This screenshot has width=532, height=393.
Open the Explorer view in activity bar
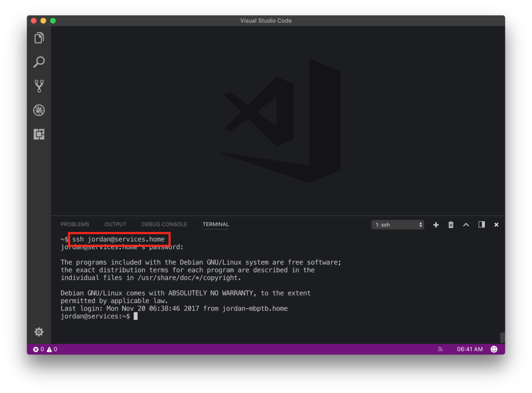tap(39, 38)
